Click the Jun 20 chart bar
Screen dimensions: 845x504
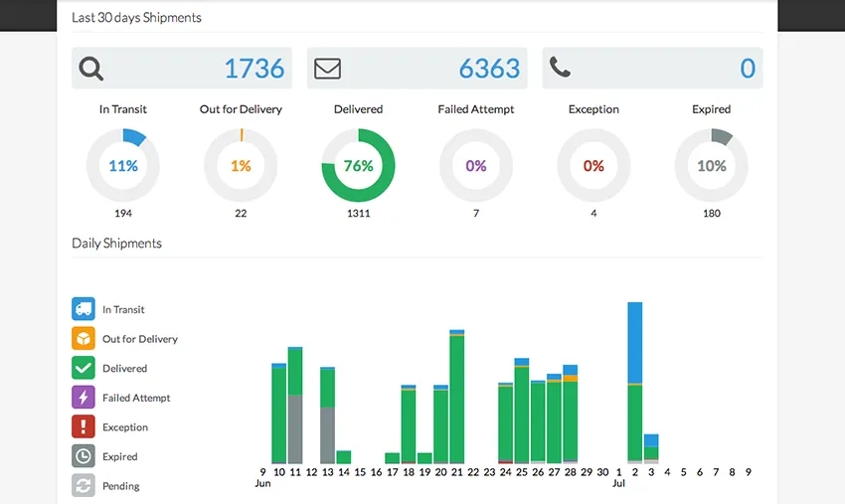pos(440,423)
